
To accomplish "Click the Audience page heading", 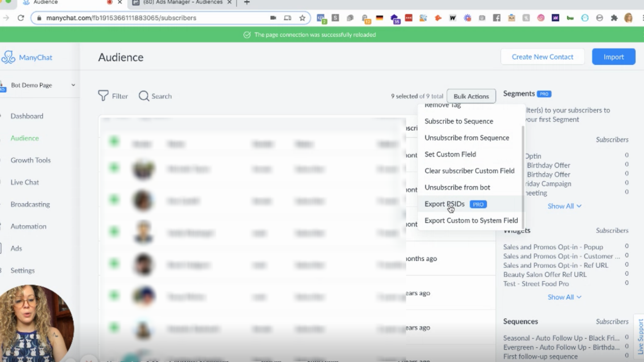I will pyautogui.click(x=121, y=57).
